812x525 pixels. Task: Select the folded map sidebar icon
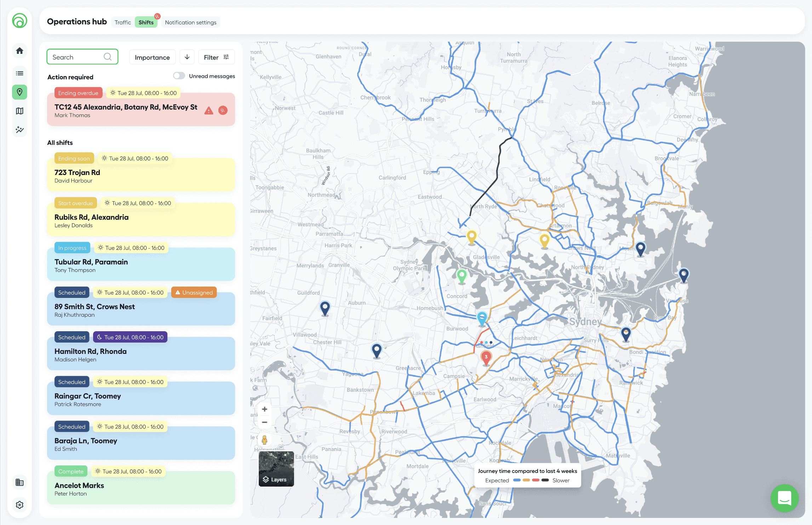20,111
